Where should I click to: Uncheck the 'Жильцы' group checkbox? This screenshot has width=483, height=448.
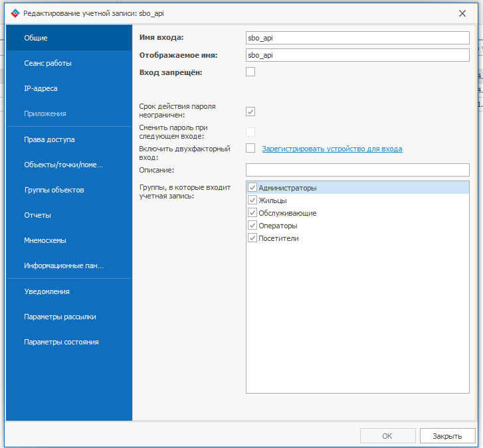252,200
